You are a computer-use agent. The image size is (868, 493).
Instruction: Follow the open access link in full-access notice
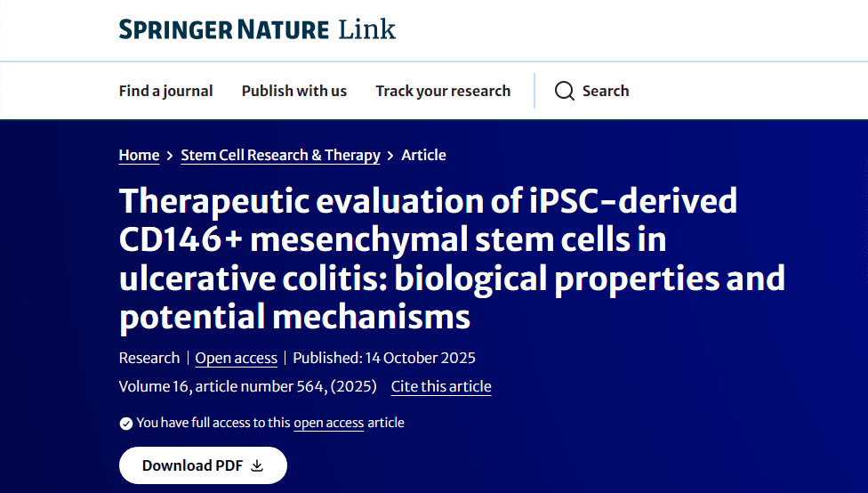[328, 423]
